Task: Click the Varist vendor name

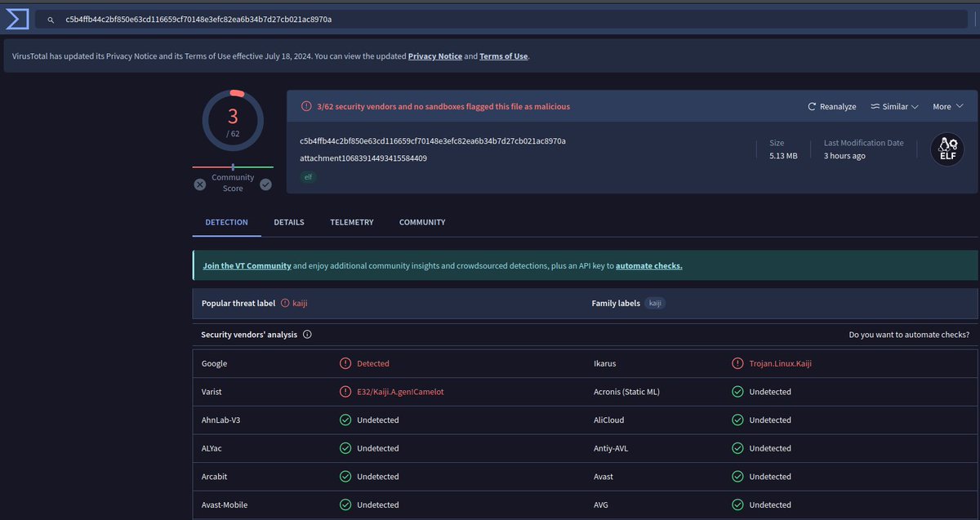Action: coord(212,392)
